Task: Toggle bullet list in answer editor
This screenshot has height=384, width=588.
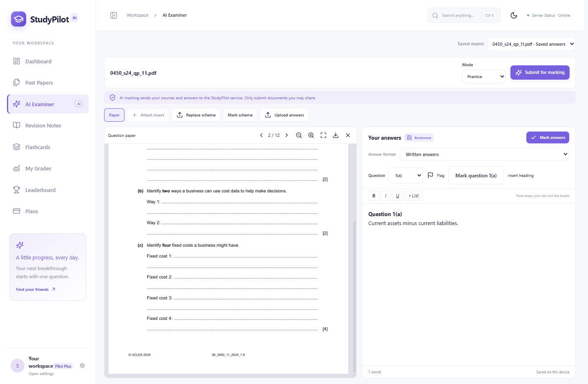Action: 414,196
